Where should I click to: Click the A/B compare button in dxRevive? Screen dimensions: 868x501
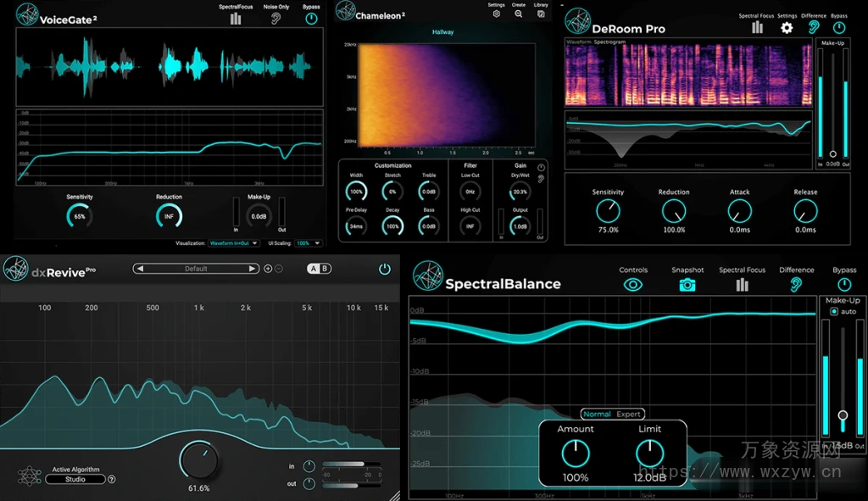(319, 269)
